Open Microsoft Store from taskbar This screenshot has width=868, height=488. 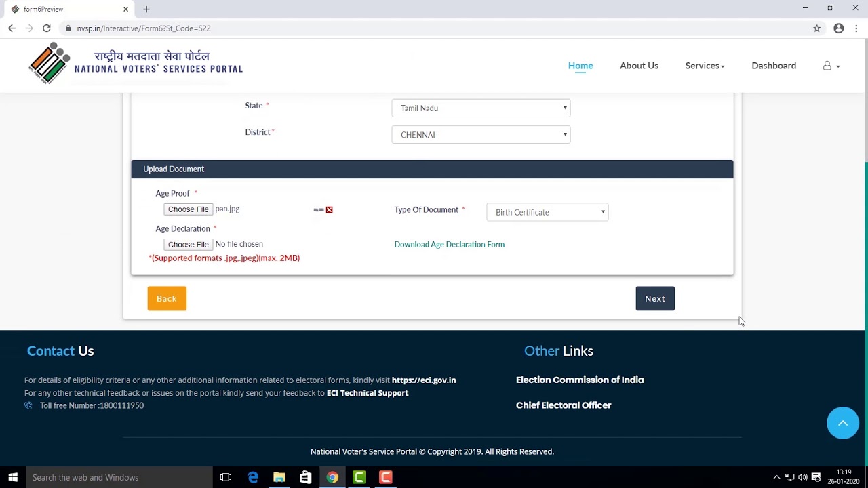click(x=306, y=477)
